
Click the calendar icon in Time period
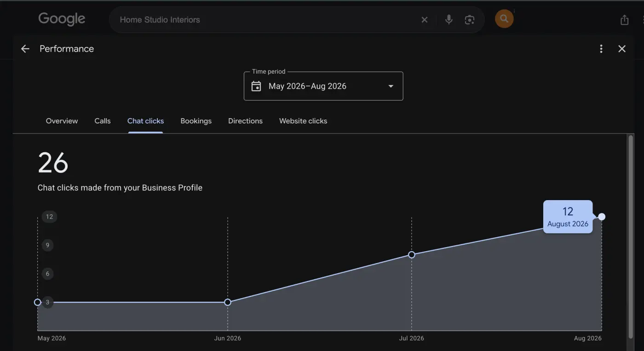point(256,86)
